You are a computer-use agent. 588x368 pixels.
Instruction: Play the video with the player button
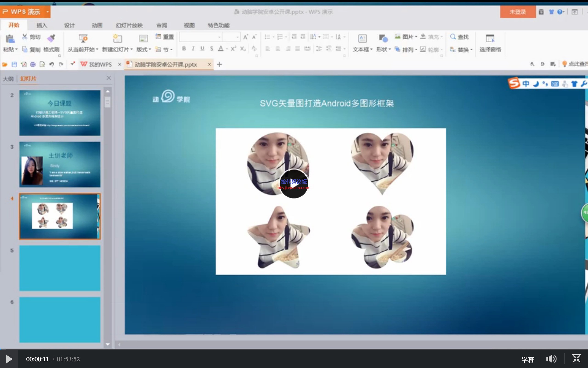tap(9, 359)
